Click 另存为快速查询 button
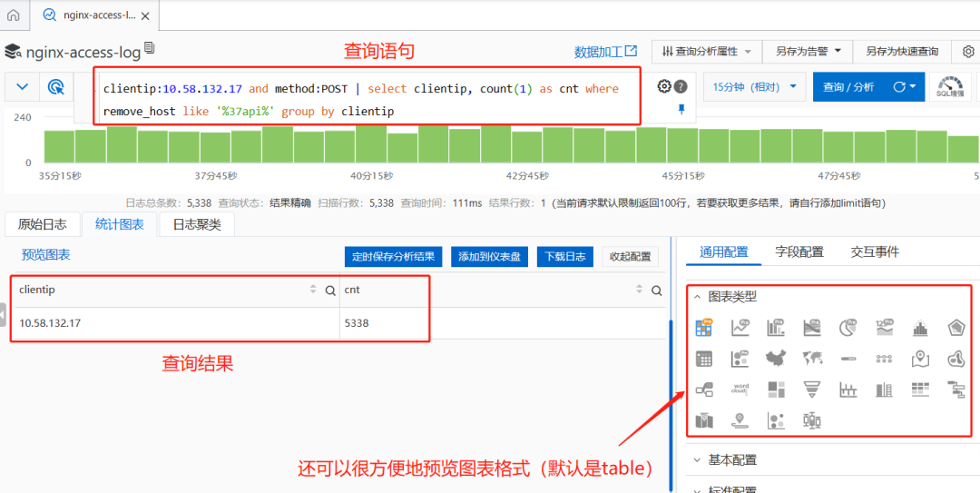Viewport: 980px width, 493px height. (x=902, y=52)
